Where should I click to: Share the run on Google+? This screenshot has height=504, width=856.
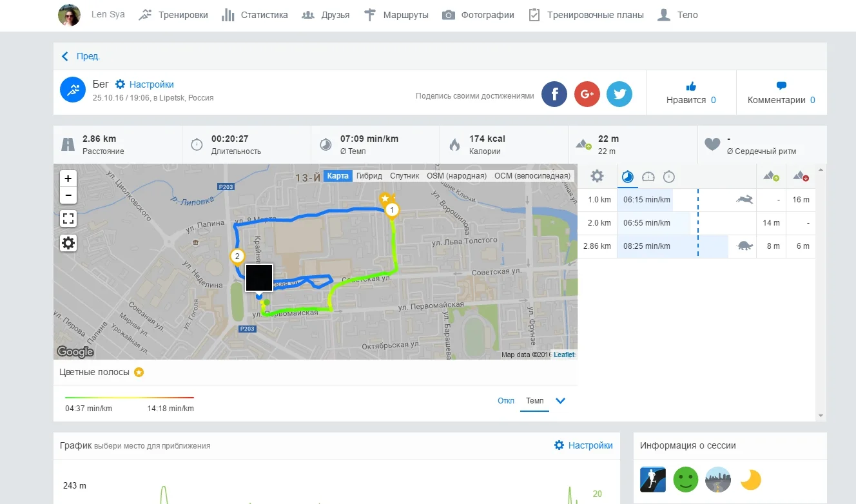(x=587, y=94)
